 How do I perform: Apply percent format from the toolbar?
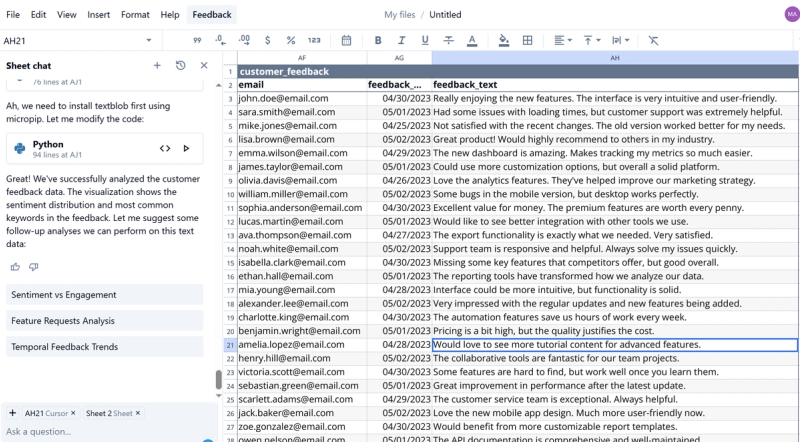click(x=291, y=40)
